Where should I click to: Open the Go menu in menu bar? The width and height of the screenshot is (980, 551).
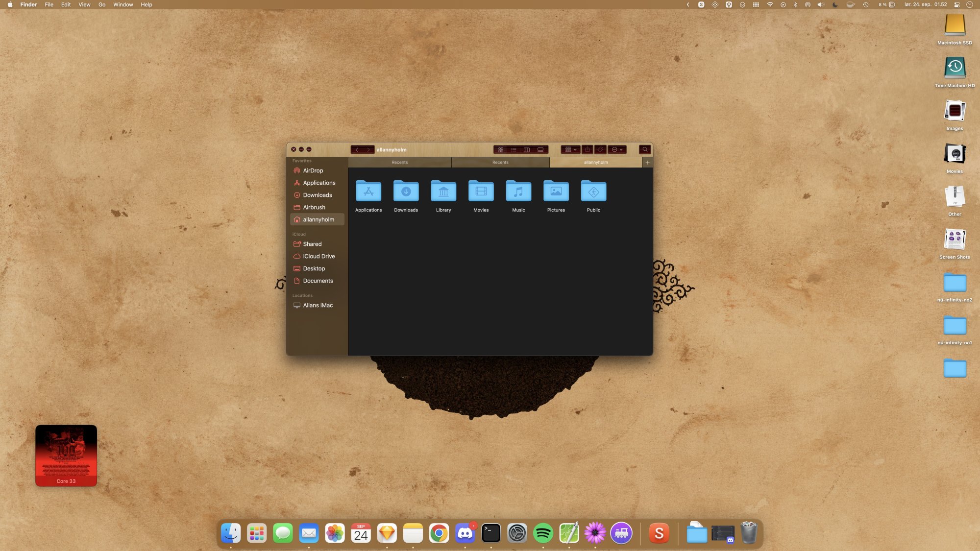coord(102,5)
